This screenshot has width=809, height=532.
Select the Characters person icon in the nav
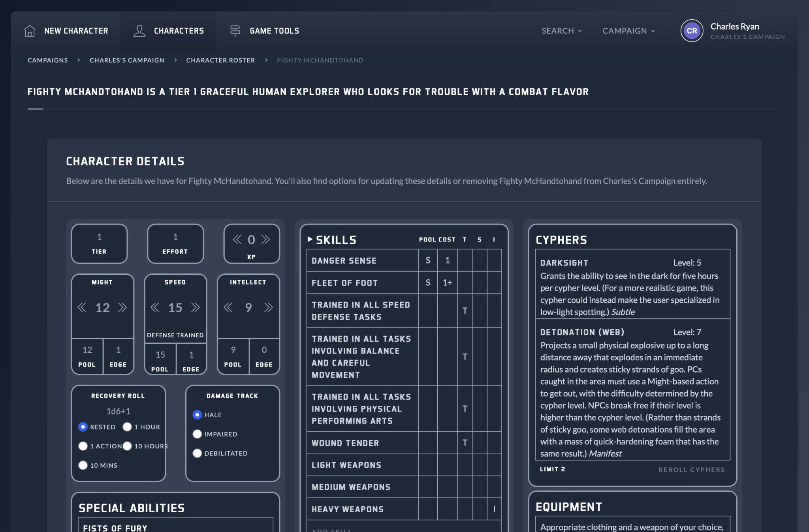coord(139,30)
